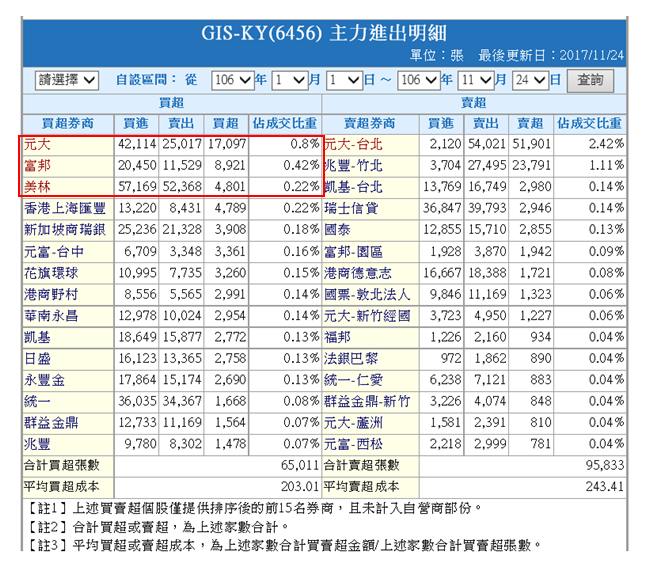Viewport: 651px width, 567px height.
Task: Open the start month dropdown
Action: point(289,80)
